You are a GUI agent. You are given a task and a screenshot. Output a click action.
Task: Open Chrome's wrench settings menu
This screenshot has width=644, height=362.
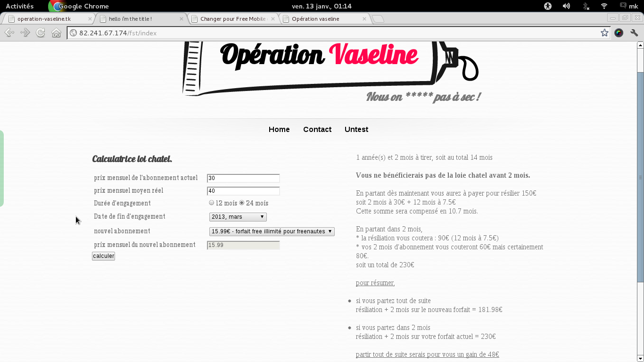pyautogui.click(x=634, y=33)
